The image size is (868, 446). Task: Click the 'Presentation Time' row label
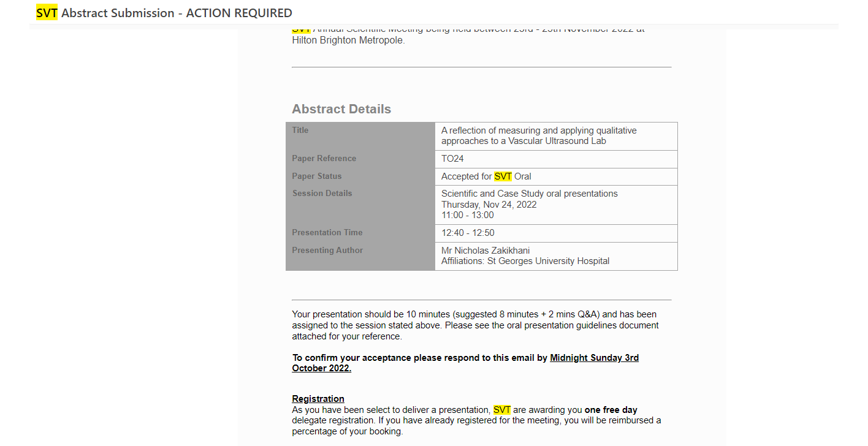coord(327,233)
